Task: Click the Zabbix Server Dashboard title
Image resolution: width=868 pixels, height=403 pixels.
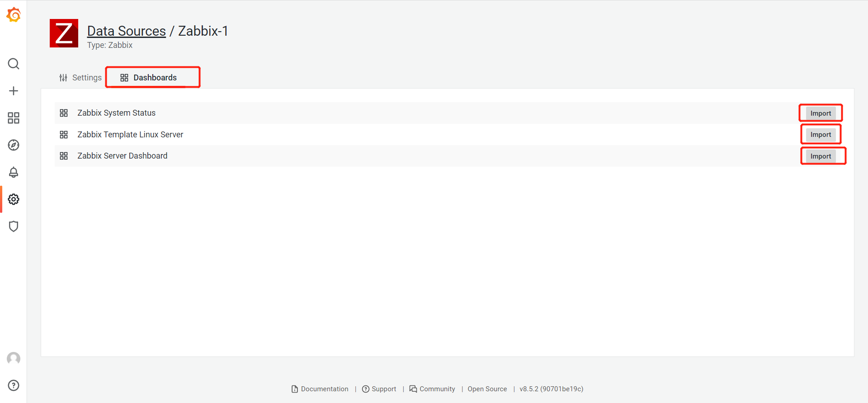Action: point(123,156)
